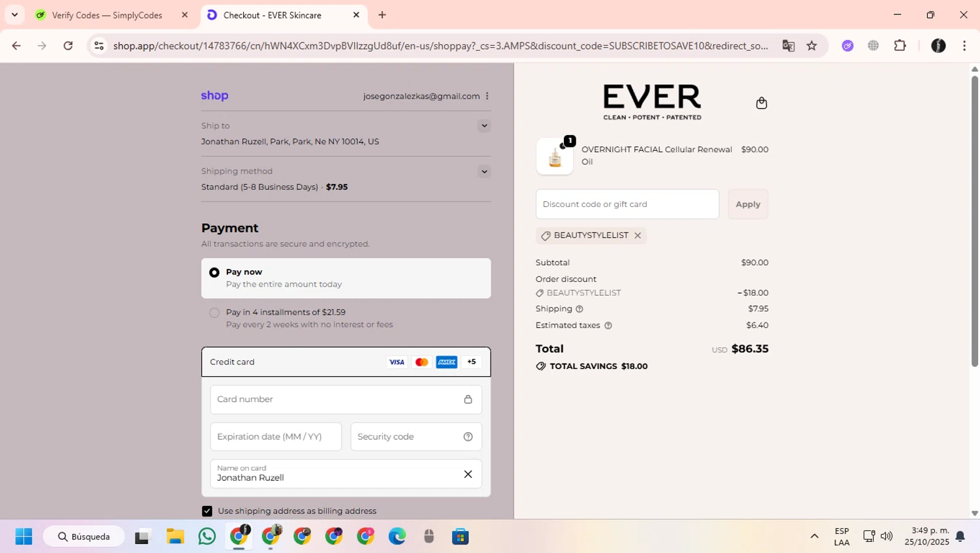Open the Windows Start menu
Viewport: 980px width, 553px height.
[24, 536]
